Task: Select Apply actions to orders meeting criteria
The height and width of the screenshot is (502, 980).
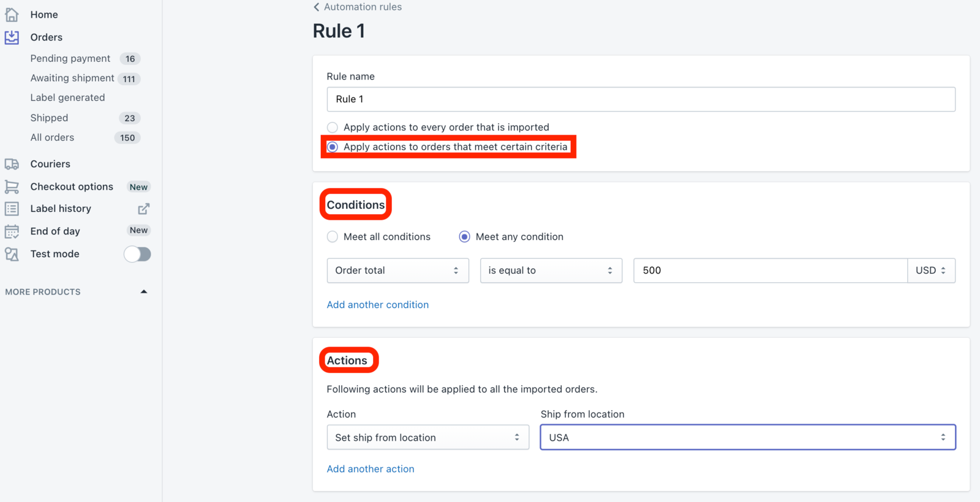Action: pos(332,147)
